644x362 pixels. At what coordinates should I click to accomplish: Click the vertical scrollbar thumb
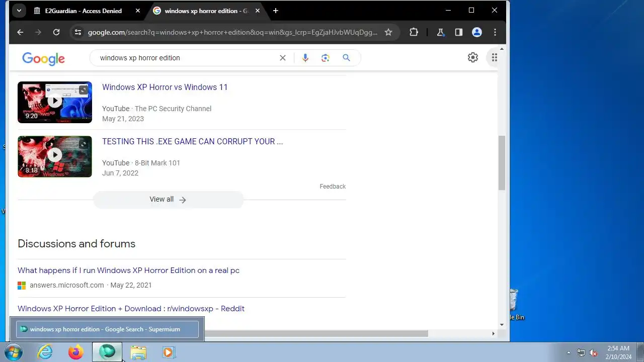[x=502, y=163]
